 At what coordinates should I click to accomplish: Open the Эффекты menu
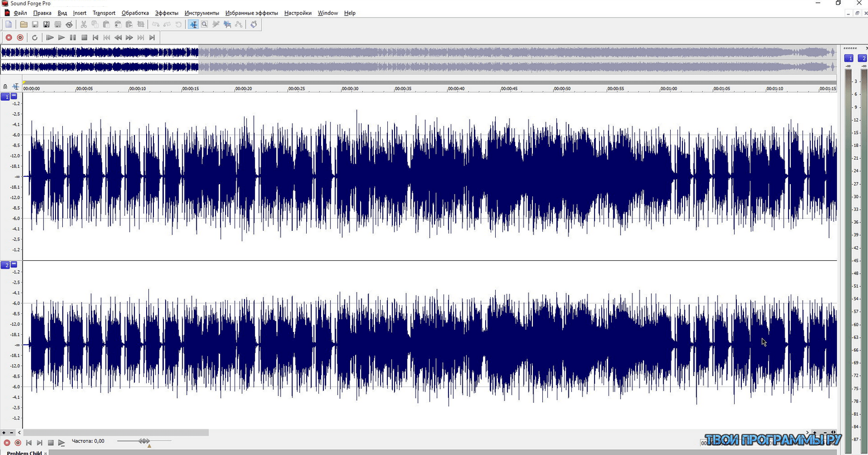[167, 13]
